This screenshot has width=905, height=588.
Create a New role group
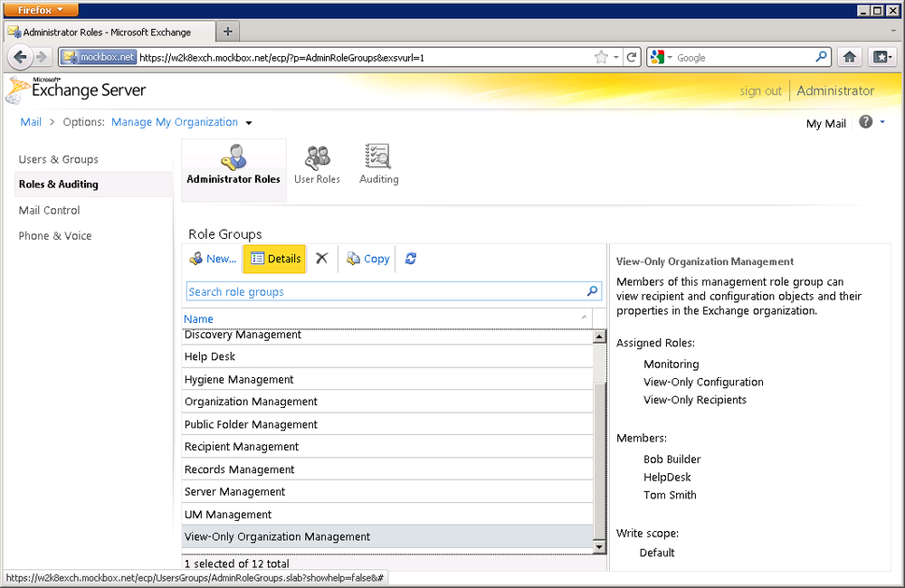(213, 259)
